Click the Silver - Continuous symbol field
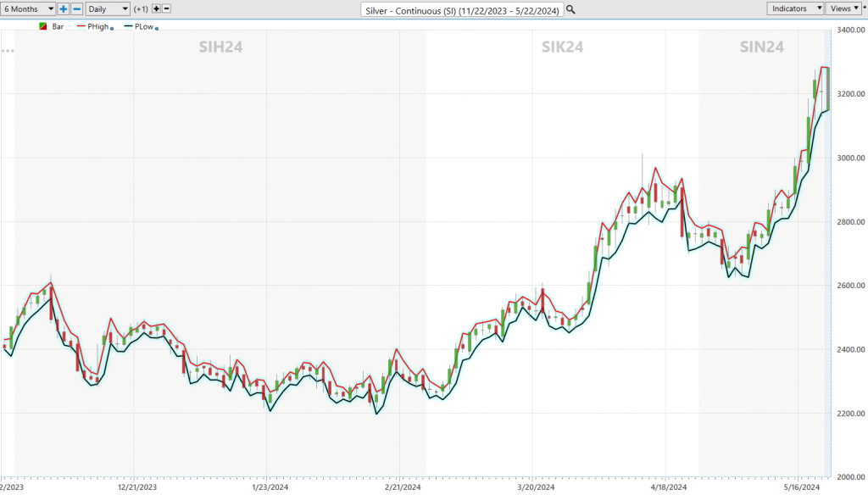 point(461,9)
